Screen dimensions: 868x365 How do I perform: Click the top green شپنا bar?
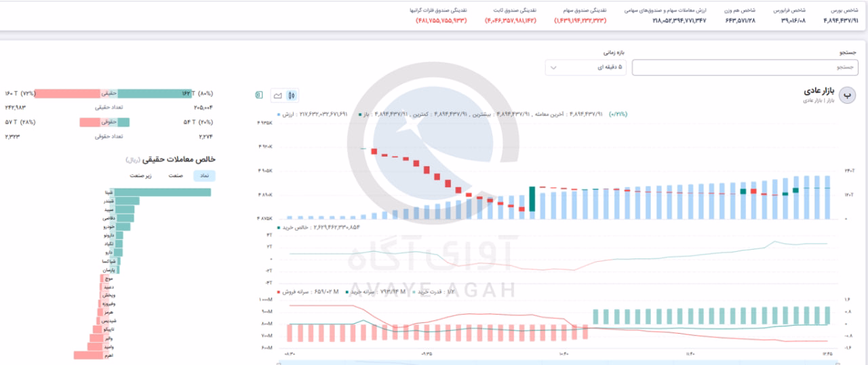coord(162,192)
